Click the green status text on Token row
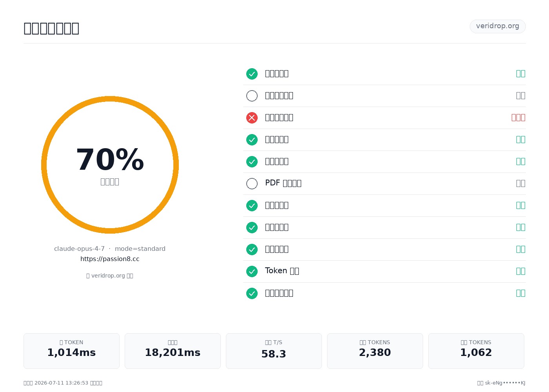Screen dimensions: 549x392 [x=521, y=271]
